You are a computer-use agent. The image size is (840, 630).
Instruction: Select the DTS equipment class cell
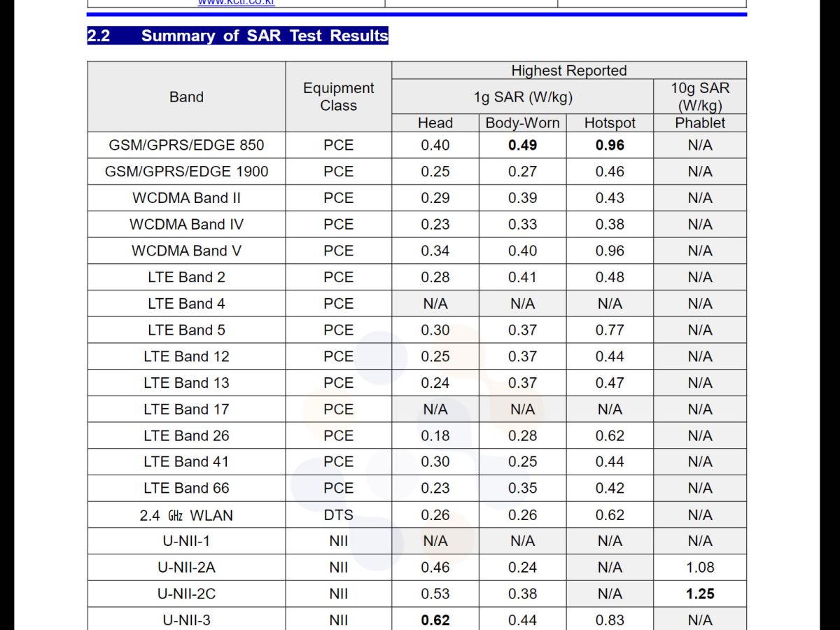point(339,515)
